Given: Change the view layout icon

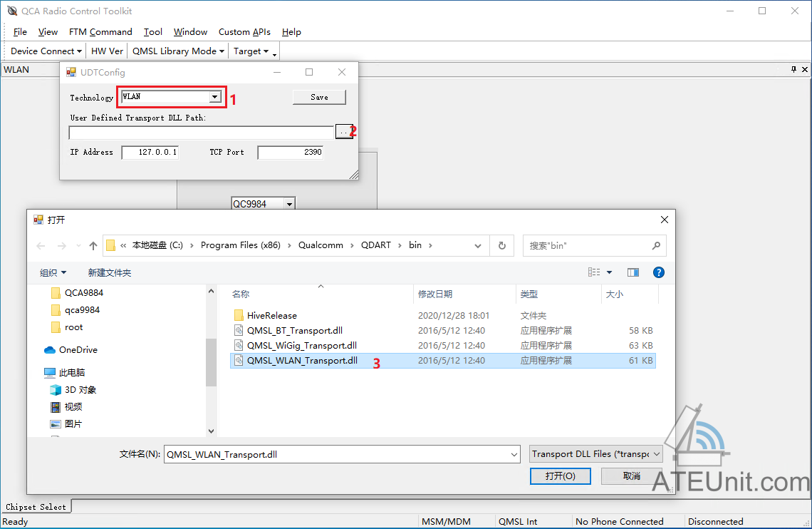Looking at the screenshot, I should (594, 272).
